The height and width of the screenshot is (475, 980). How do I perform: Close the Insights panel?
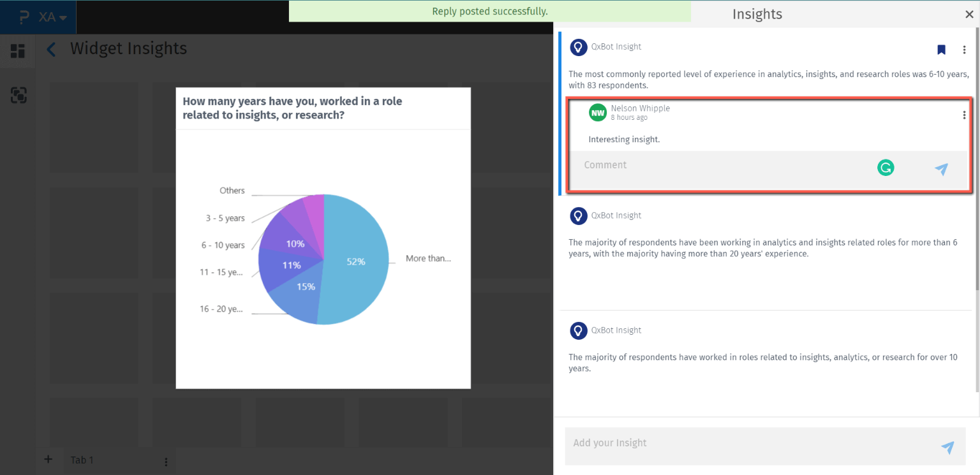point(969,13)
